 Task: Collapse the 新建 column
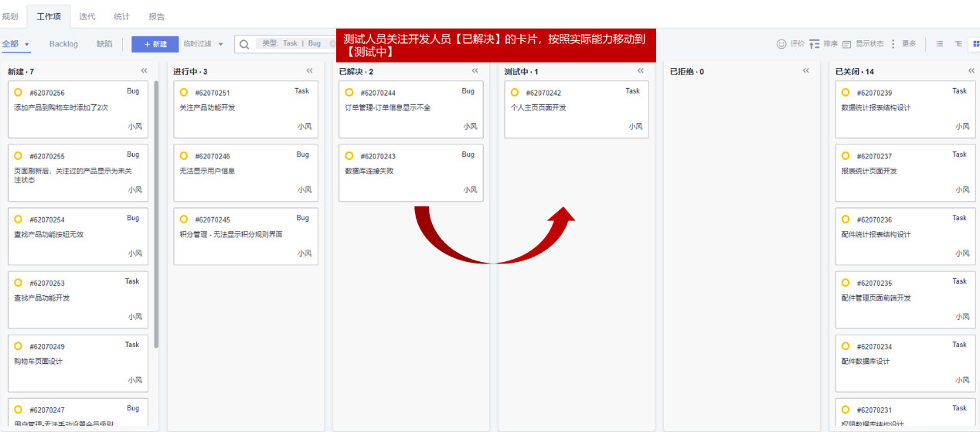point(145,71)
